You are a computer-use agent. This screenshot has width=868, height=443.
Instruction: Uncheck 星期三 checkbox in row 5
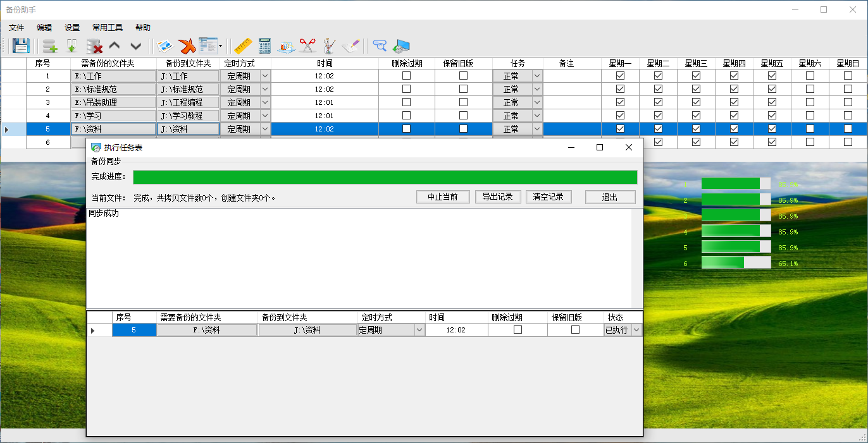(x=696, y=128)
